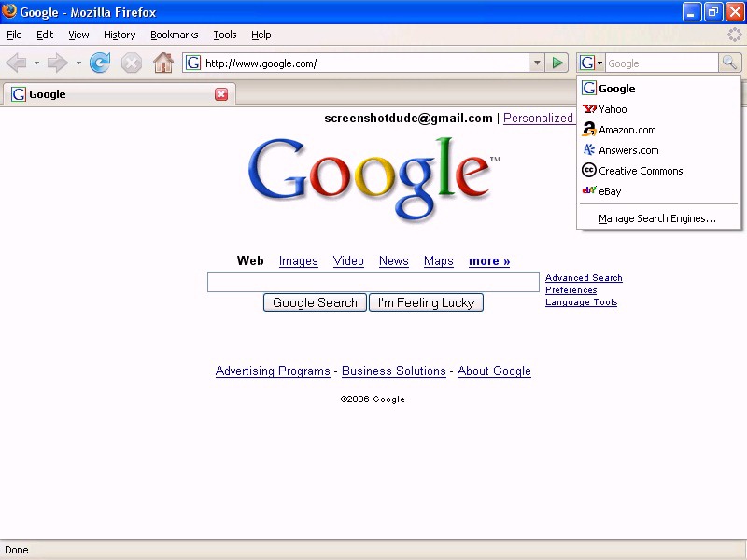
Task: Open the About Google link
Action: pyautogui.click(x=494, y=371)
